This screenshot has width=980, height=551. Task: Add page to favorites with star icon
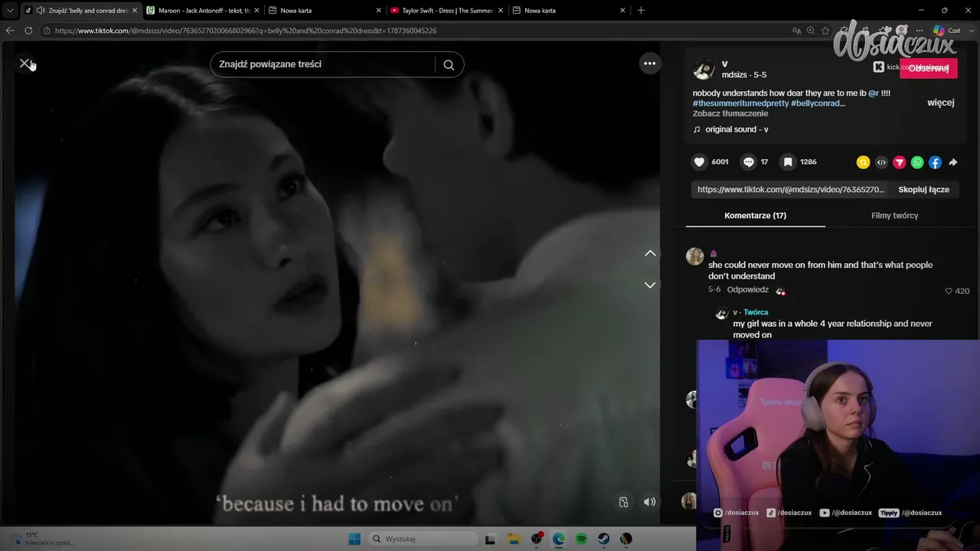[x=825, y=31]
